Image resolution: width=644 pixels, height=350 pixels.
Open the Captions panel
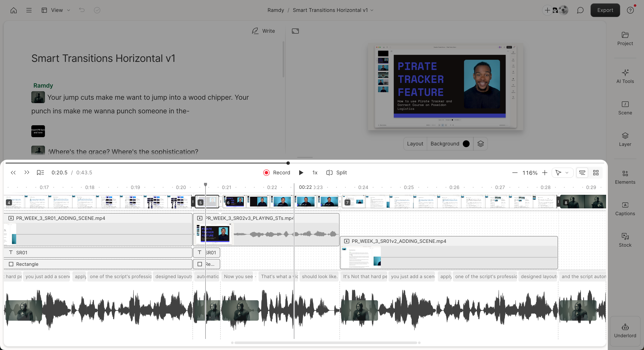[x=625, y=208]
